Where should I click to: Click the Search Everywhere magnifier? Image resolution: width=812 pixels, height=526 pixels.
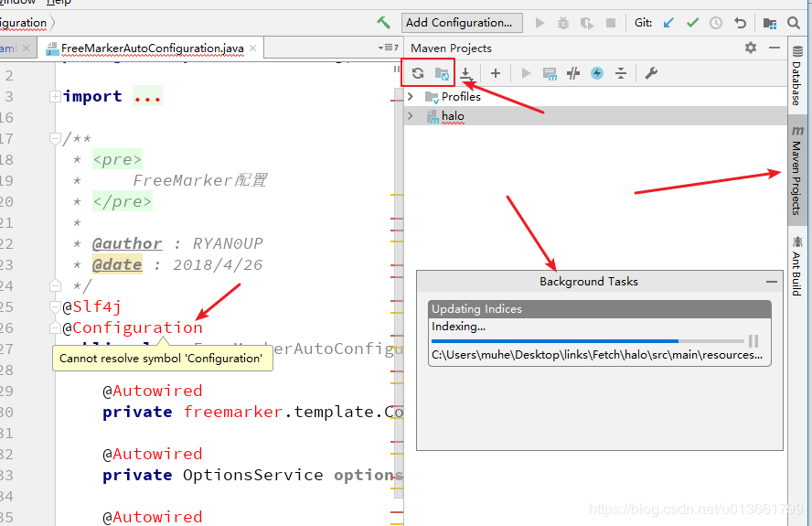(x=794, y=23)
